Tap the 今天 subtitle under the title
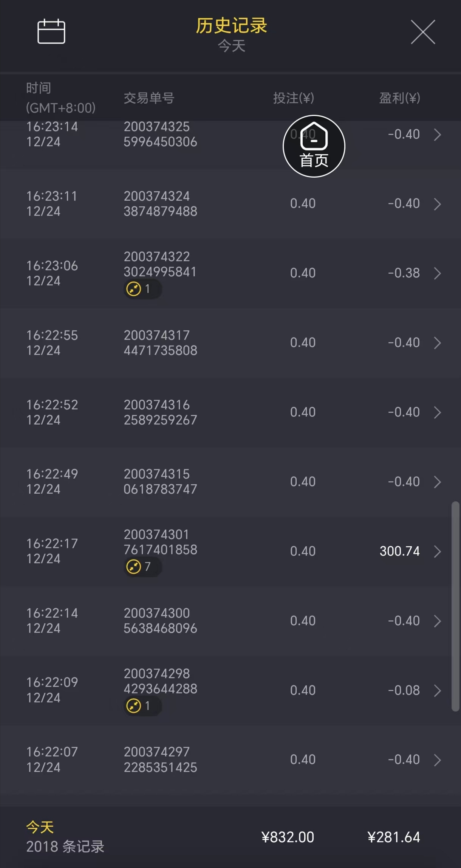The image size is (461, 868). pos(231,46)
